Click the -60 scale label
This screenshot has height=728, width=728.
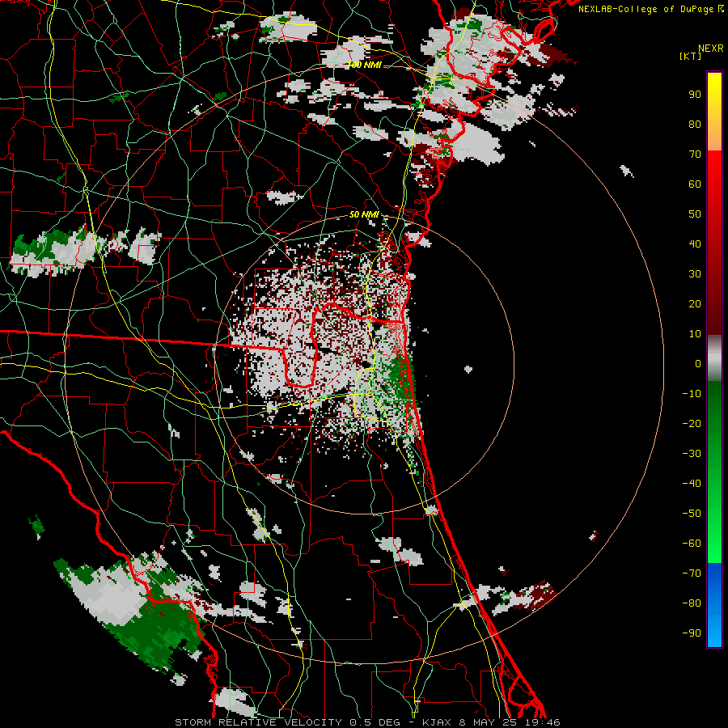692,544
